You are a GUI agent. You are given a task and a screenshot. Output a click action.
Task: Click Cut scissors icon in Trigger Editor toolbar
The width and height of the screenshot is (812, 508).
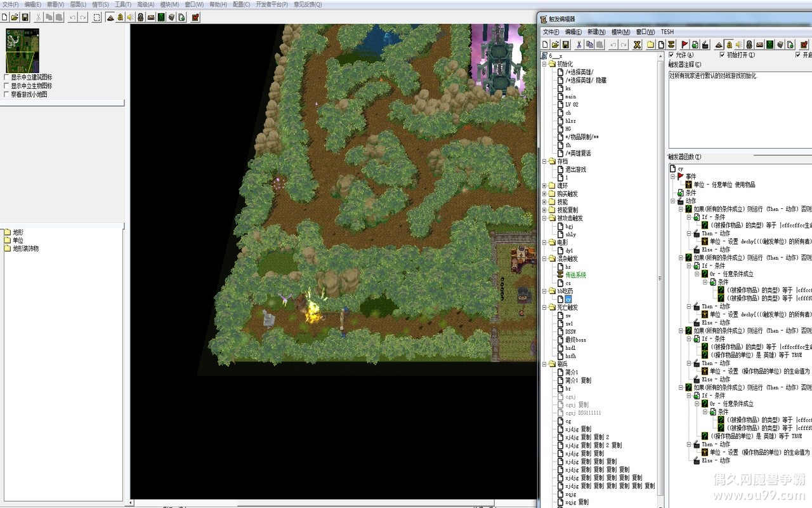tap(579, 44)
